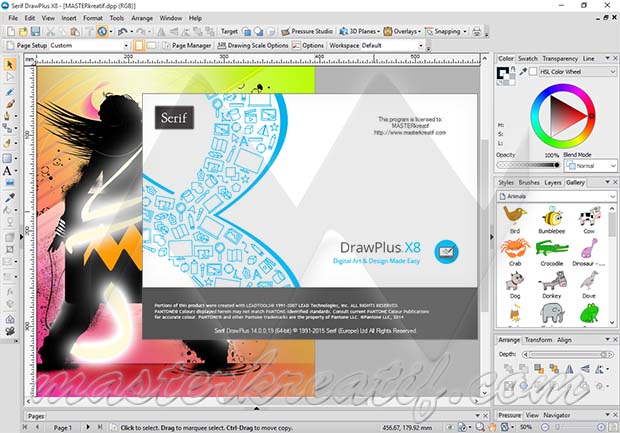The width and height of the screenshot is (620, 433).
Task: Select the Pointer tool in left toolbar
Action: (x=10, y=64)
